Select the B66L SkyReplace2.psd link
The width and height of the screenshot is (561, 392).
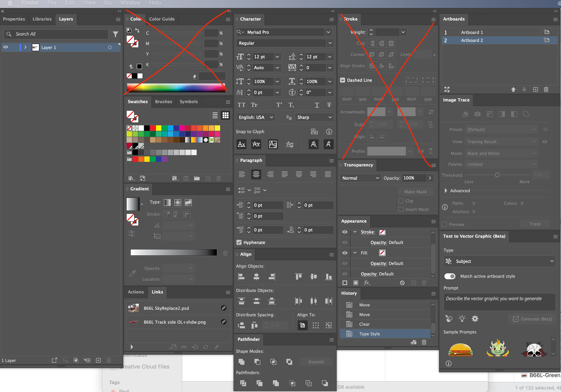point(166,308)
